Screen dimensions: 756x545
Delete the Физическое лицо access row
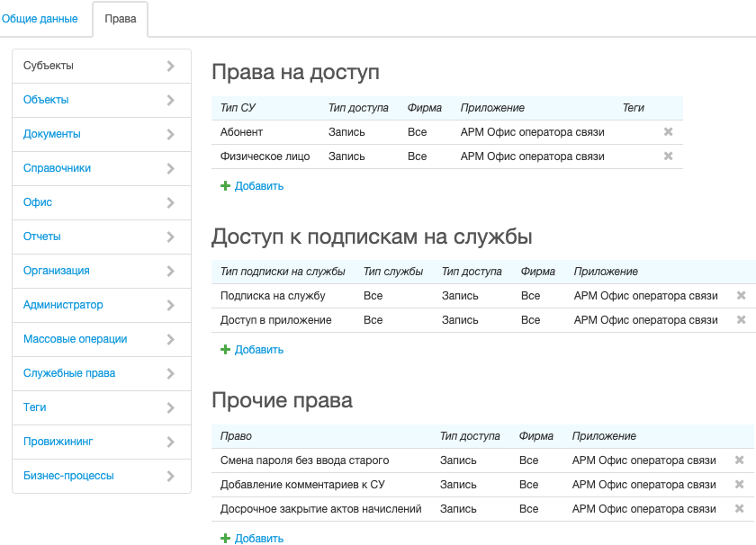(x=668, y=156)
